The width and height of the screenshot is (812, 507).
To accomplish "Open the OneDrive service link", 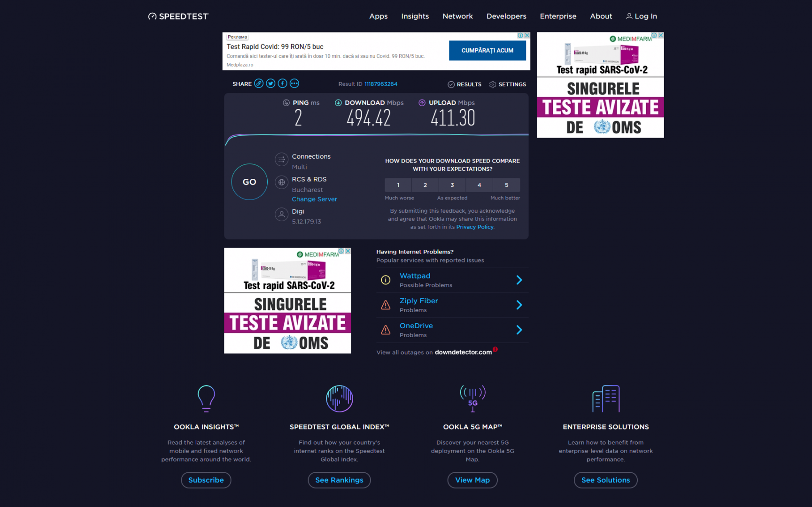I will click(x=416, y=326).
